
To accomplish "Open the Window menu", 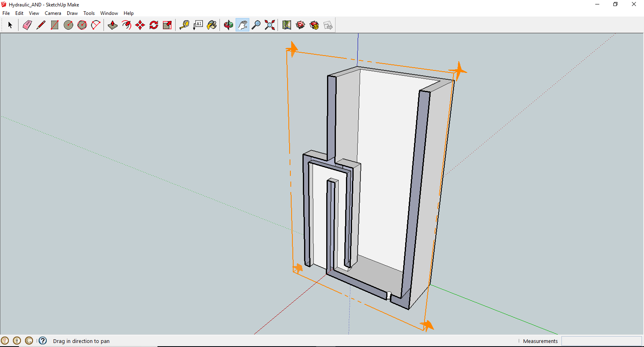I will tap(109, 13).
